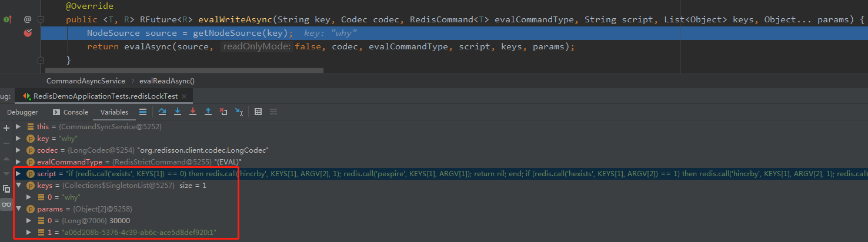The image size is (868, 242).
Task: Collapse the 'params' variable node
Action: tap(18, 209)
